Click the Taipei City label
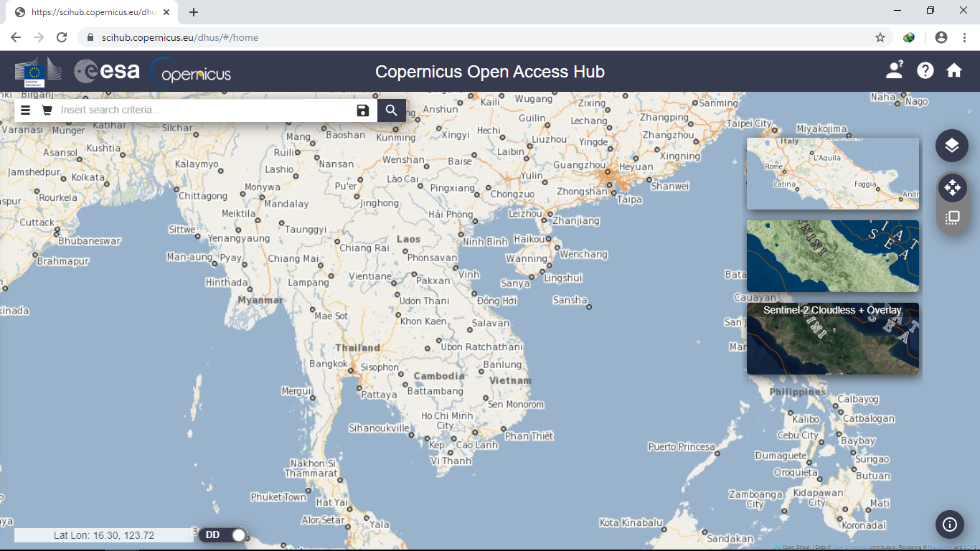 click(x=749, y=123)
